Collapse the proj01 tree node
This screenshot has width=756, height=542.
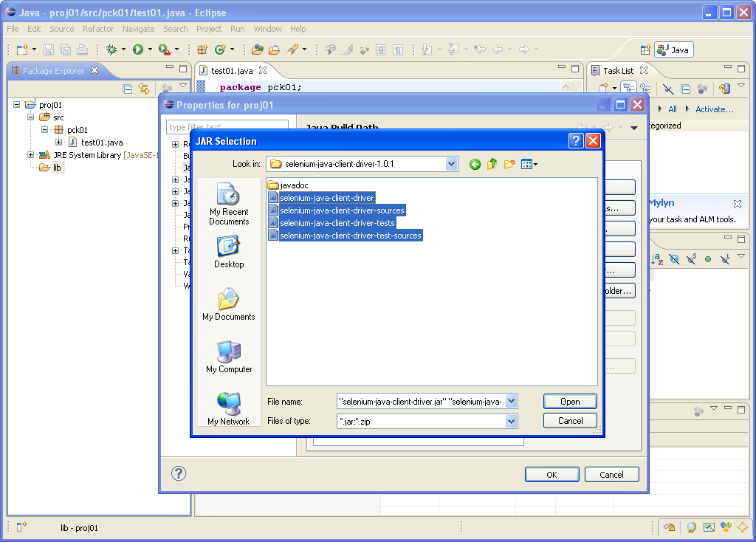coord(16,104)
